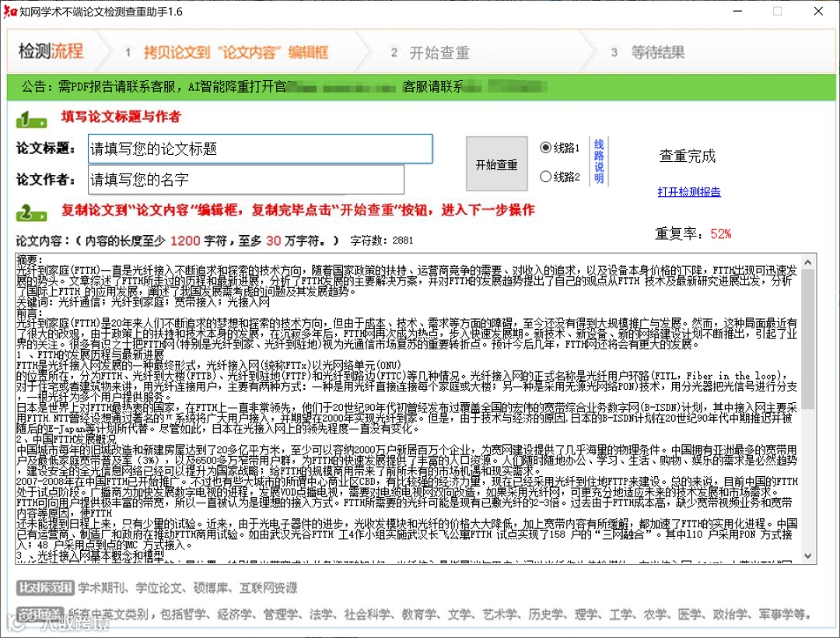Click the green step 2 icon
Viewport: 840px width, 638px height.
tap(32, 212)
